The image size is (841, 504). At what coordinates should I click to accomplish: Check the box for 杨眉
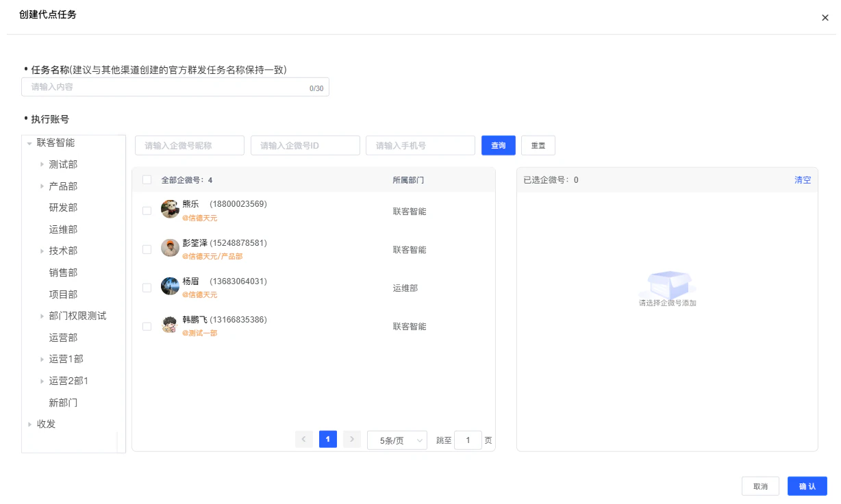click(x=147, y=288)
